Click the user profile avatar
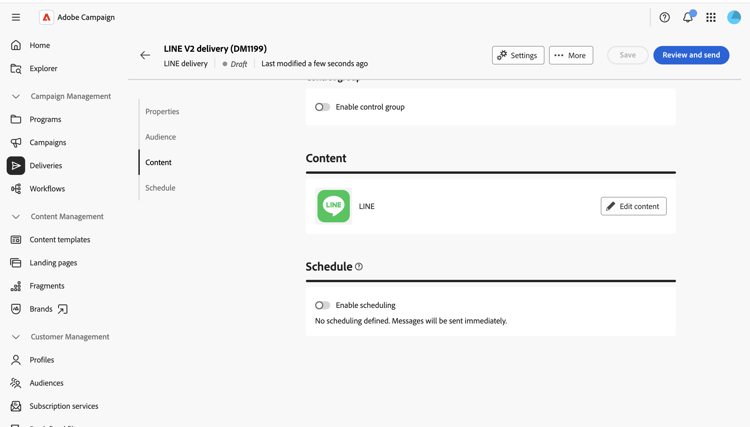The width and height of the screenshot is (750, 427). click(734, 17)
